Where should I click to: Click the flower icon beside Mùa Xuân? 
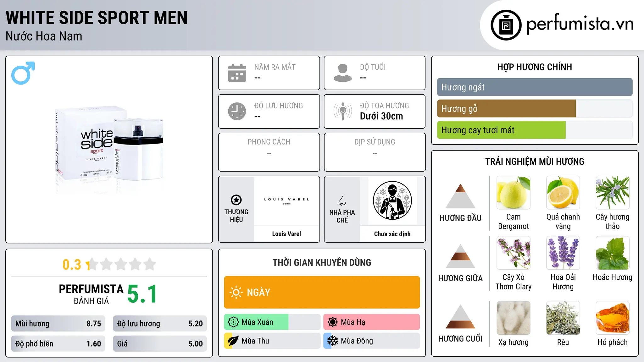(233, 322)
